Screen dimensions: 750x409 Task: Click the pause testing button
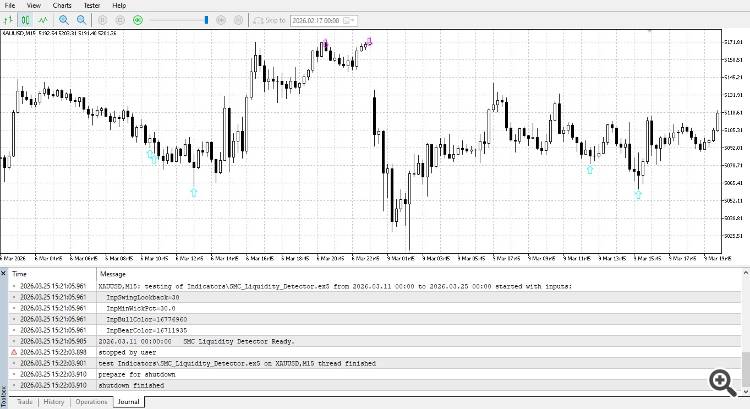point(102,20)
